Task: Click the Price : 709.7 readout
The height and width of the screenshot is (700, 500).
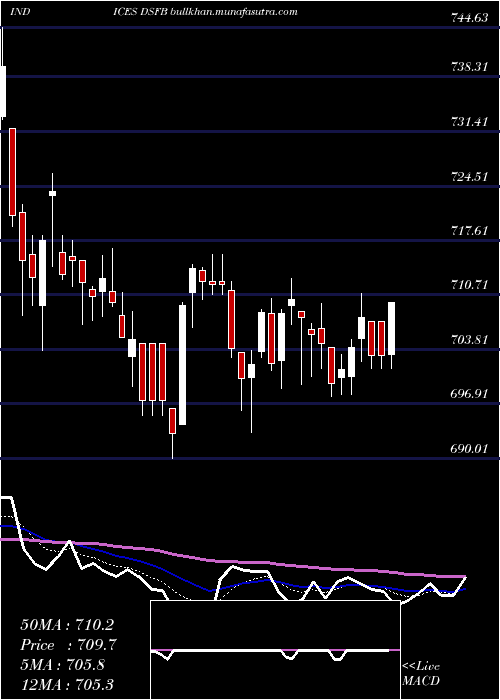Action: (x=69, y=645)
